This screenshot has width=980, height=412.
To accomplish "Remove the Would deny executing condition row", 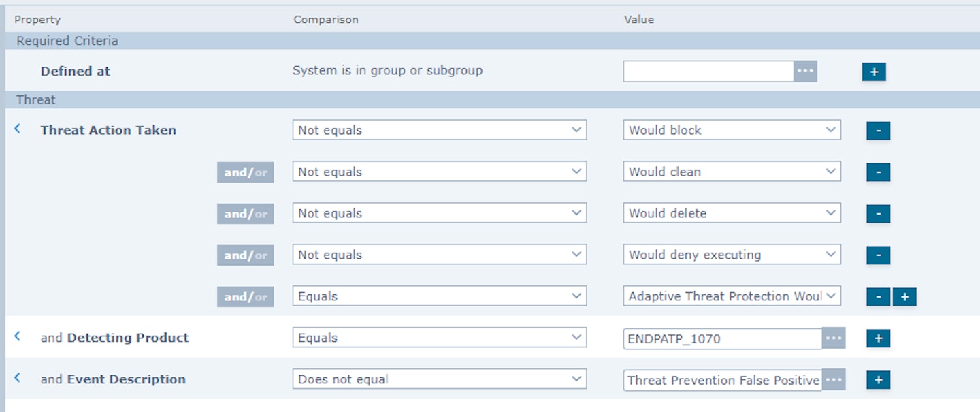I will pyautogui.click(x=878, y=255).
